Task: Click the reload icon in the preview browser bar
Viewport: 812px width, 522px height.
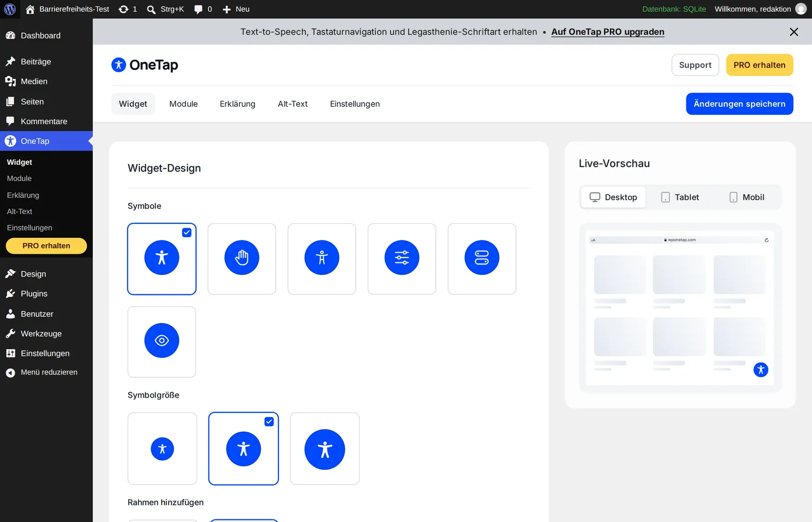Action: (766, 240)
